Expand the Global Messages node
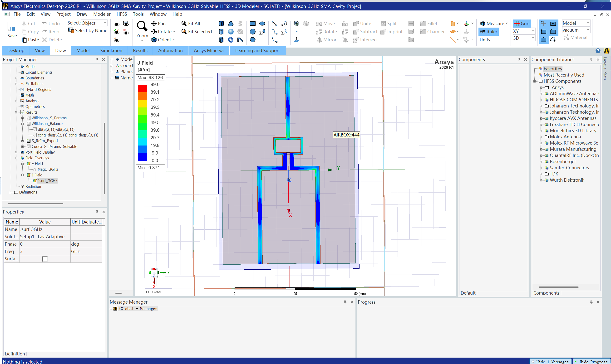Screen dimensions: 611x364 (x=111, y=309)
